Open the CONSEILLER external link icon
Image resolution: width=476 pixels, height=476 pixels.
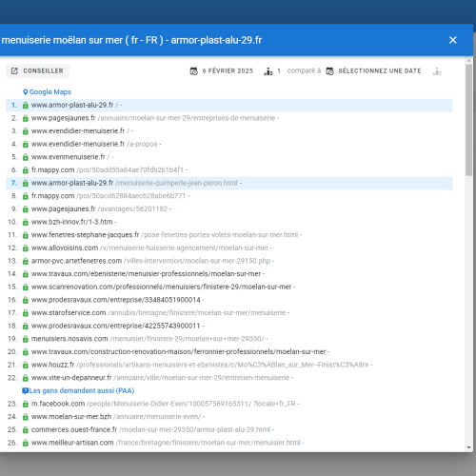coord(14,70)
